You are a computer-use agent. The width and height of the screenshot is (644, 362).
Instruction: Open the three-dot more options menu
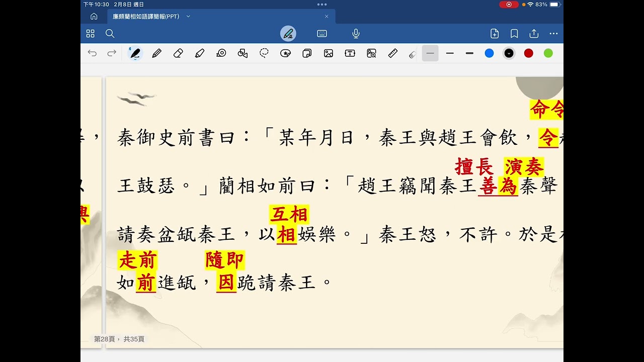coord(553,34)
